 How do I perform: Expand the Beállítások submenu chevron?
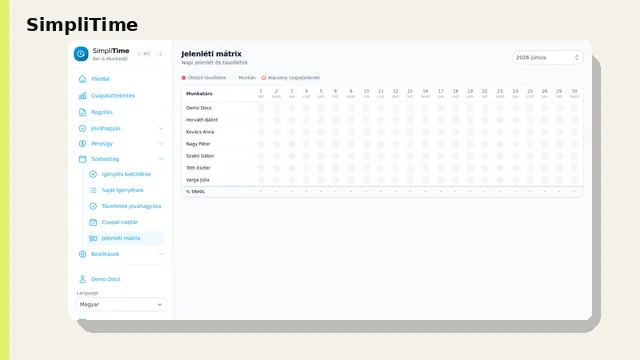coord(161,254)
